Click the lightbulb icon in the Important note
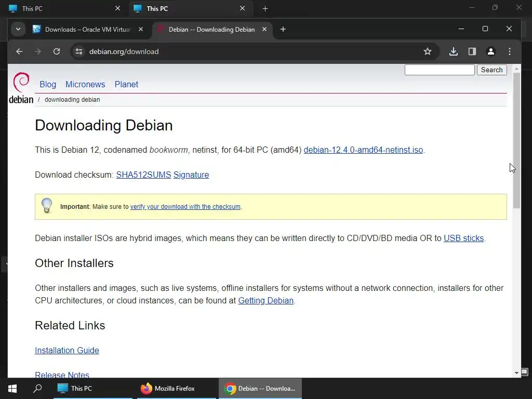The height and width of the screenshot is (399, 532). tap(47, 206)
